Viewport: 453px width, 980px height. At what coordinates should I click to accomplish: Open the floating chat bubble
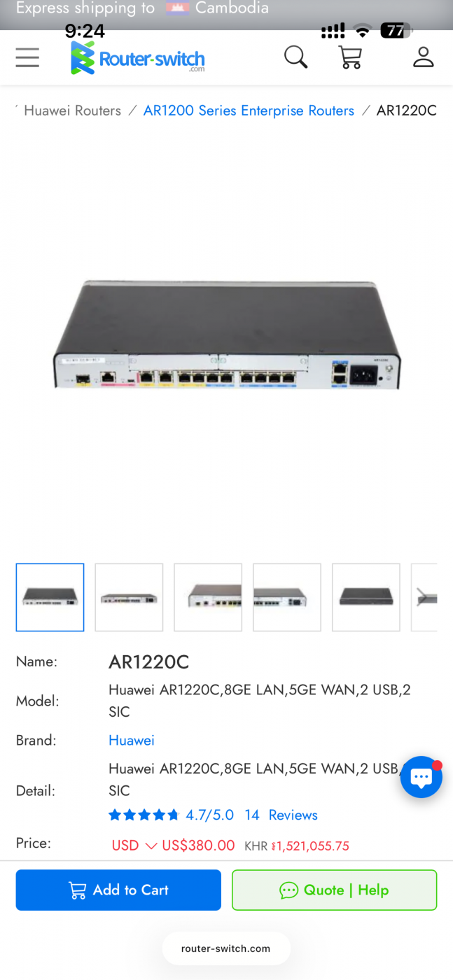pyautogui.click(x=421, y=777)
